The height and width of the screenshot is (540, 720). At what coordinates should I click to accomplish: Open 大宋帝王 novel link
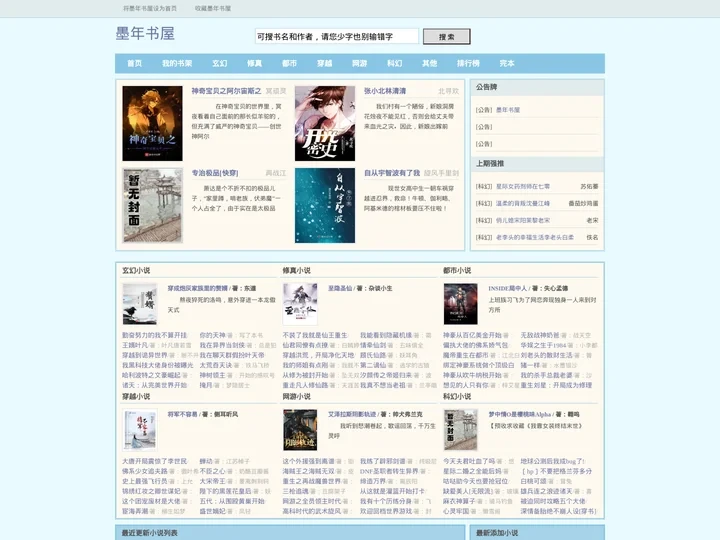212,481
